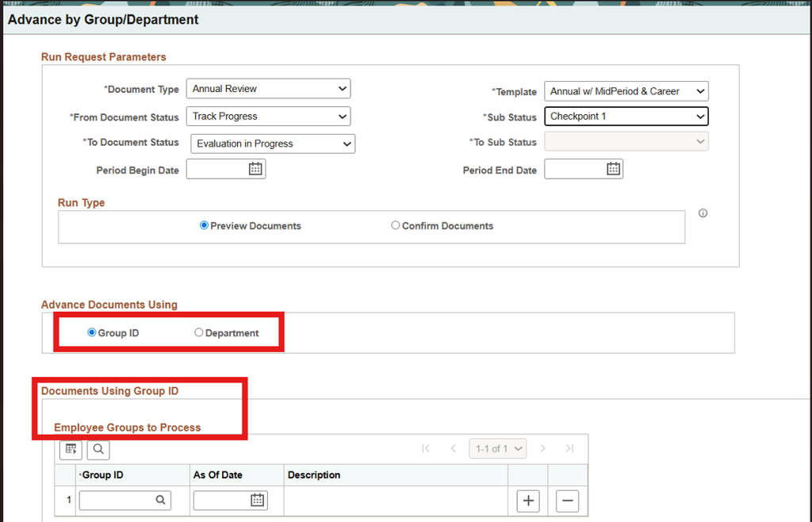Go to next page of grid
The image size is (812, 522).
pyautogui.click(x=542, y=448)
